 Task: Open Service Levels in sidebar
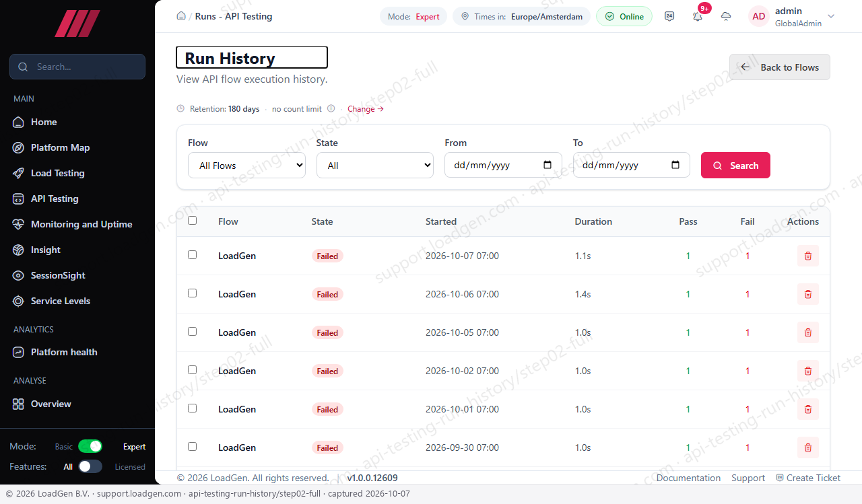pos(77,301)
